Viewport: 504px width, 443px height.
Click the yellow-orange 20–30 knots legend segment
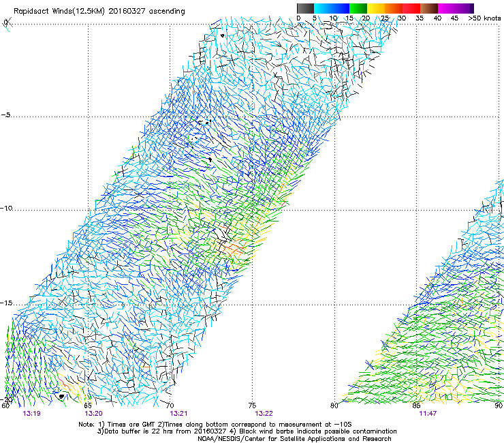point(385,8)
